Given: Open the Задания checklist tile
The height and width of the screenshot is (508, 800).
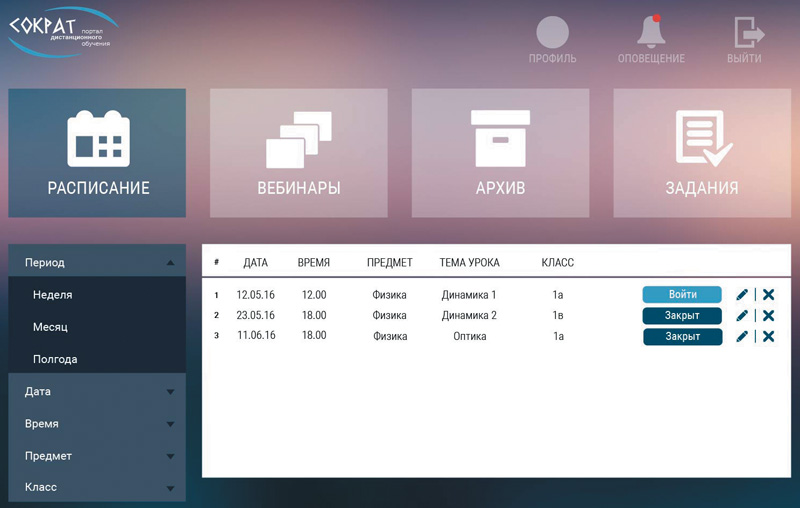Looking at the screenshot, I should click(702, 153).
